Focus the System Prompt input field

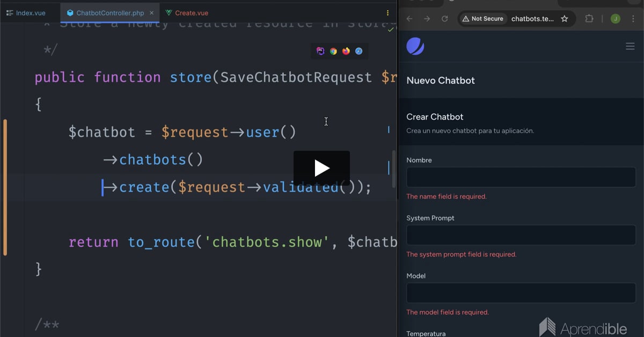click(x=521, y=235)
